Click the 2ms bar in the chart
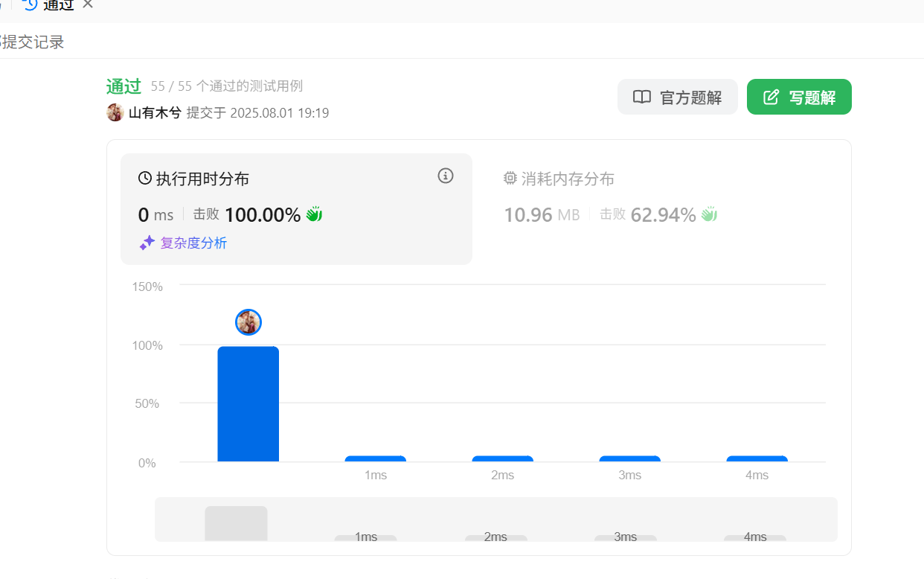The image size is (924, 579). pyautogui.click(x=503, y=458)
